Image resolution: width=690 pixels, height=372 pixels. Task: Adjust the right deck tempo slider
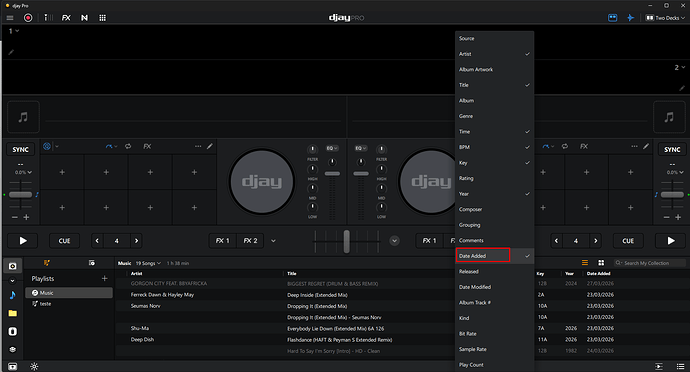point(672,195)
